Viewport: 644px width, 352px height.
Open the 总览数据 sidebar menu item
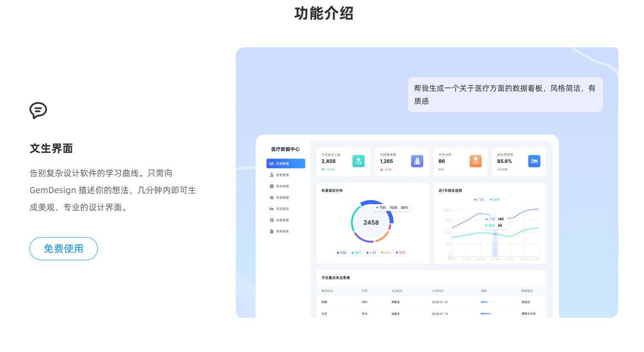coord(286,164)
